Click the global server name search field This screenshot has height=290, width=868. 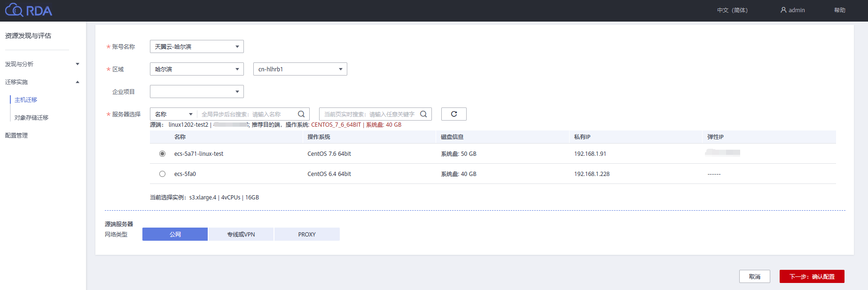247,114
